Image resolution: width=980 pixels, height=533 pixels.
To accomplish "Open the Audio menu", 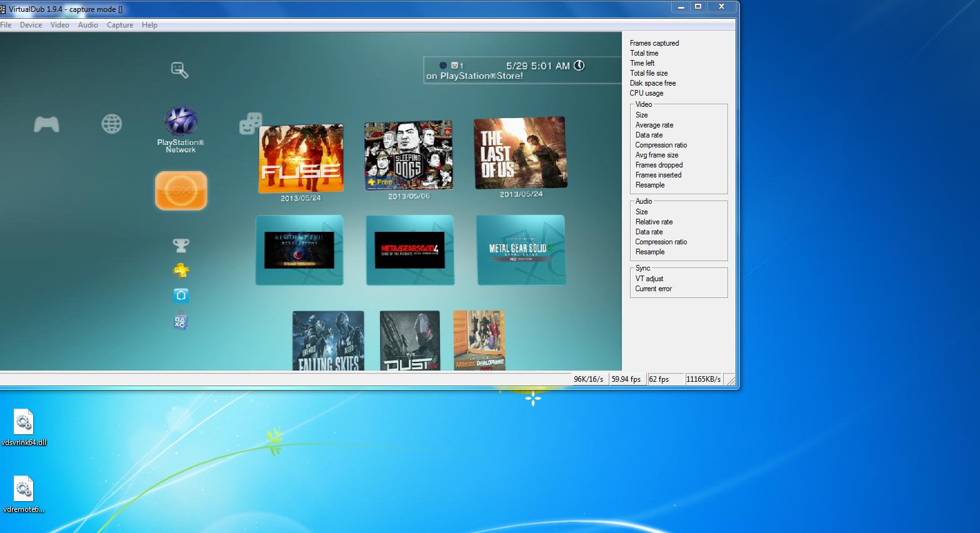I will click(88, 25).
